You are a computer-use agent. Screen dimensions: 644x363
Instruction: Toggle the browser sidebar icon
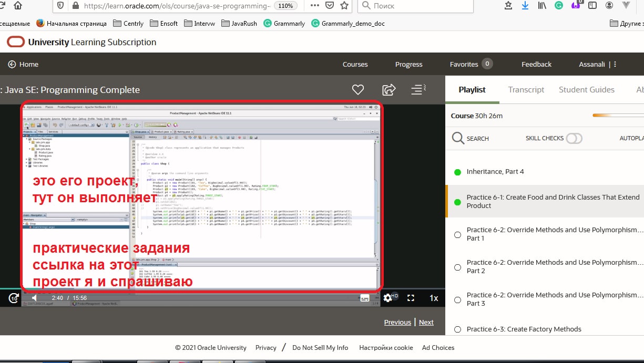[x=592, y=6]
